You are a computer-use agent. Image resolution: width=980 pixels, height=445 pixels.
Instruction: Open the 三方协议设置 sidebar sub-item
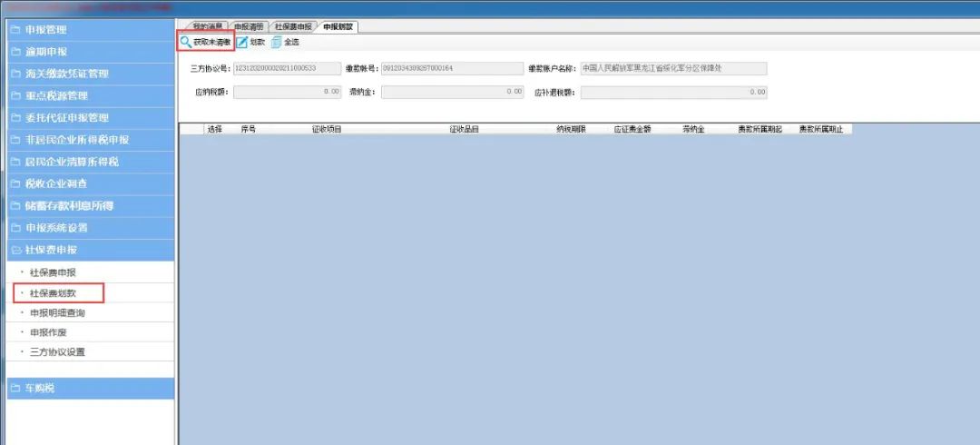[x=57, y=351]
